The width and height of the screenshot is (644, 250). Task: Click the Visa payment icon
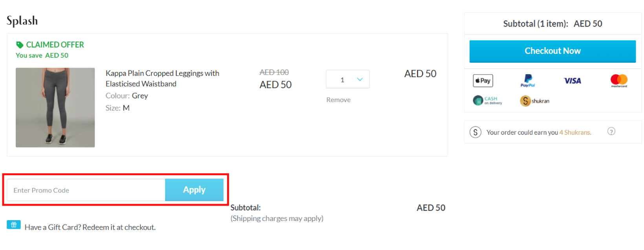pos(572,81)
